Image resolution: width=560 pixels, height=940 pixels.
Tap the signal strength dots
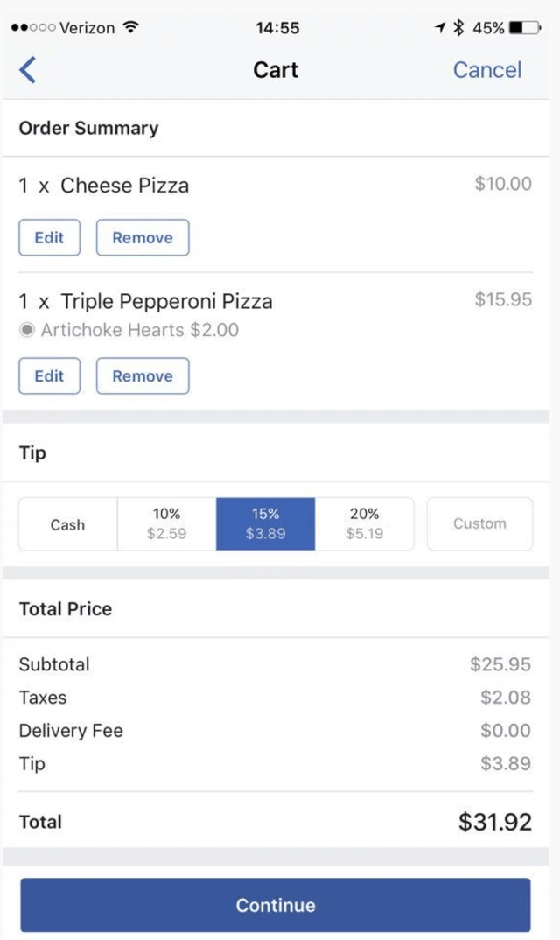pos(32,28)
